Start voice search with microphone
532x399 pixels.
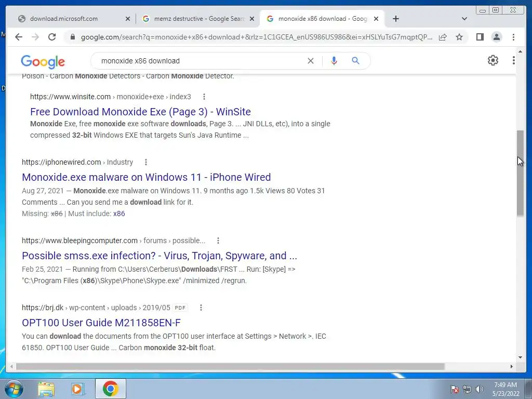pos(334,61)
